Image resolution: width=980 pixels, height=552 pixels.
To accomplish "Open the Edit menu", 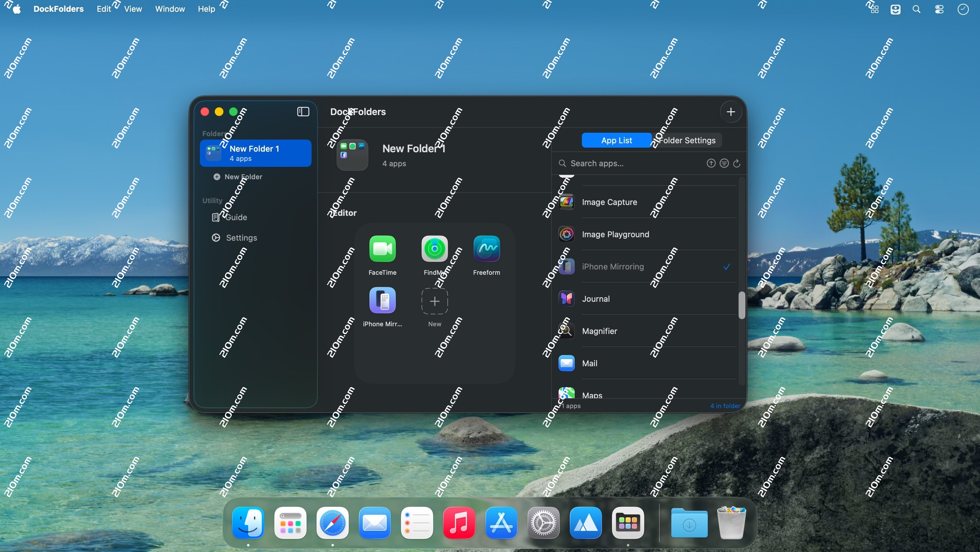I will pos(103,9).
